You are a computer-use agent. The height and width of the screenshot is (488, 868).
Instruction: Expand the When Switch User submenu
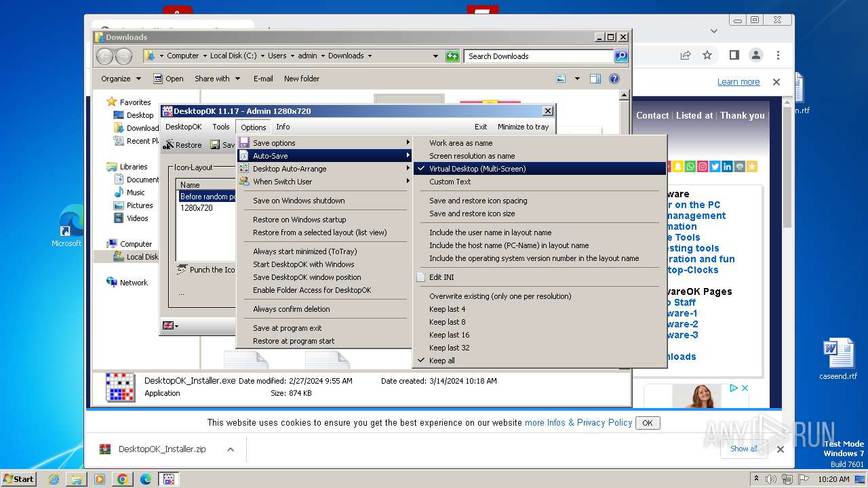tap(324, 182)
